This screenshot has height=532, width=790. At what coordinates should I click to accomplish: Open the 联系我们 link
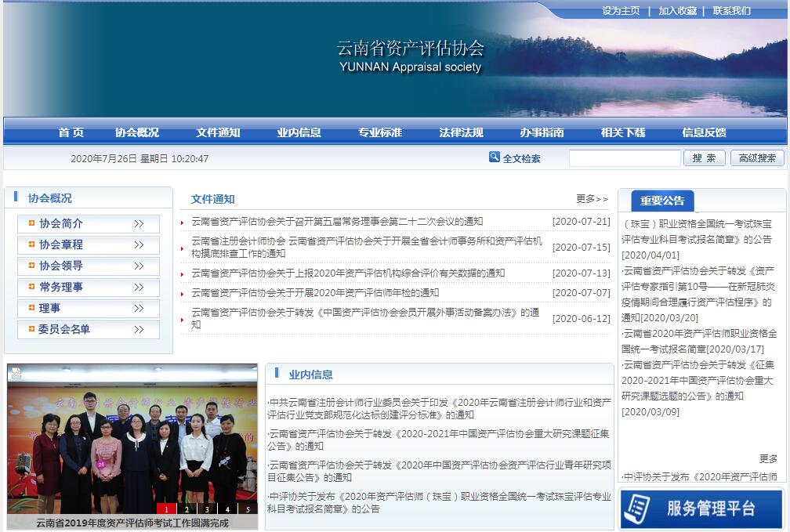pos(731,11)
